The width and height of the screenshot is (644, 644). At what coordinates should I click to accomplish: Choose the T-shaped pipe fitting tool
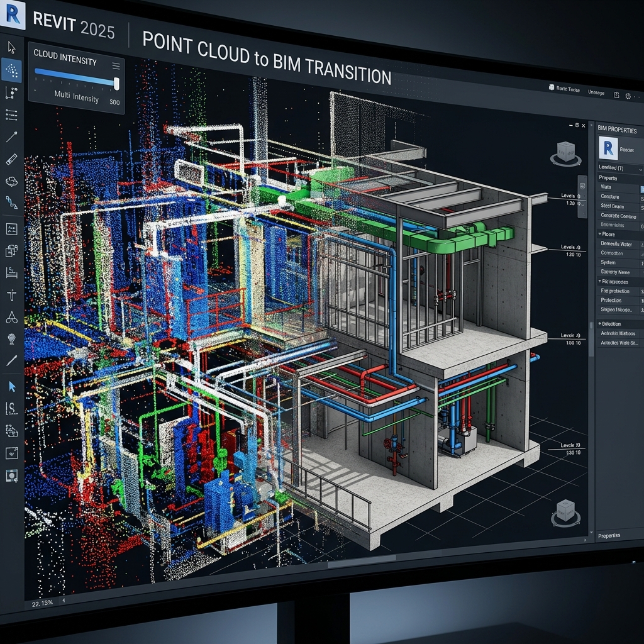click(x=11, y=295)
